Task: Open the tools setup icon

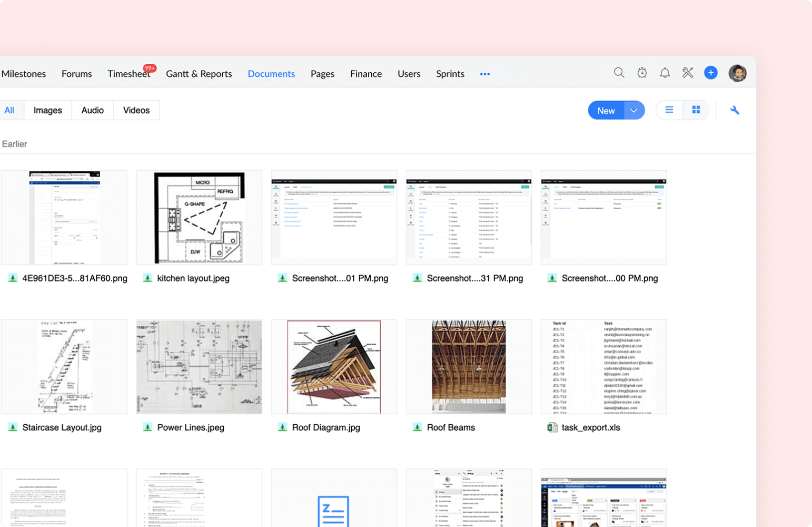Action: point(688,73)
